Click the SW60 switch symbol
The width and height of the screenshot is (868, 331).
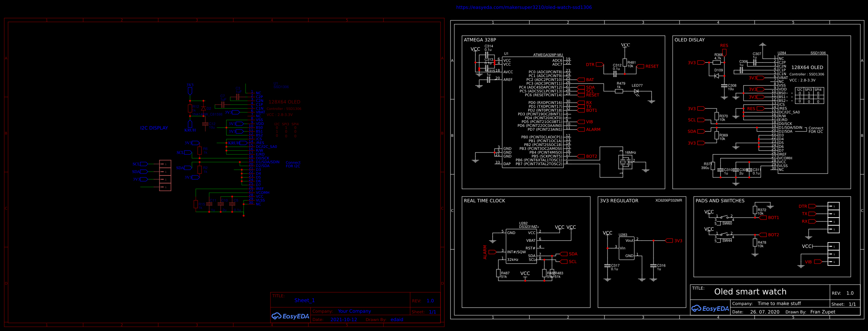[x=724, y=218]
